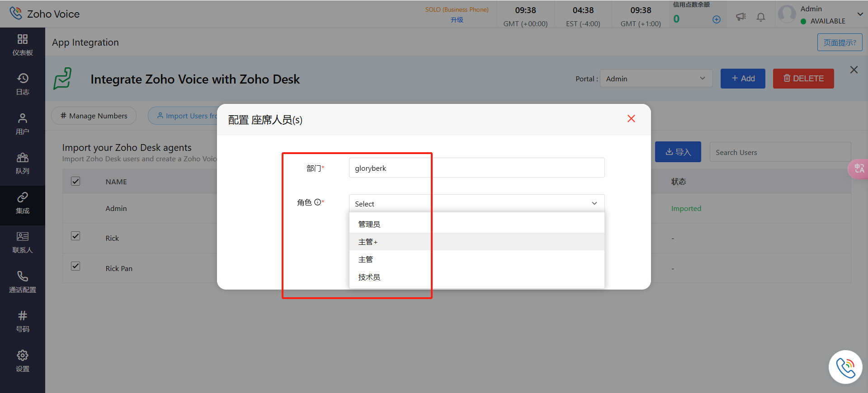The width and height of the screenshot is (868, 393).
Task: Toggle the select-all checkbox in NAME header
Action: (75, 181)
